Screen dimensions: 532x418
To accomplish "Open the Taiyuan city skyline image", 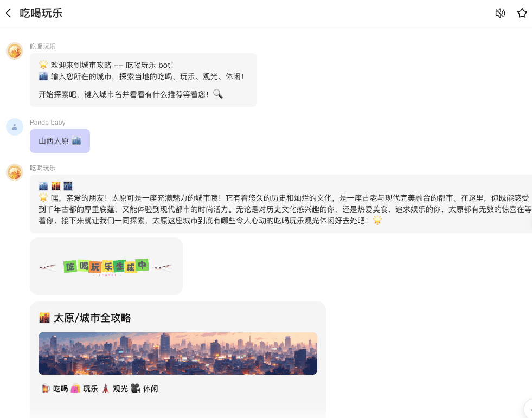I will point(177,353).
